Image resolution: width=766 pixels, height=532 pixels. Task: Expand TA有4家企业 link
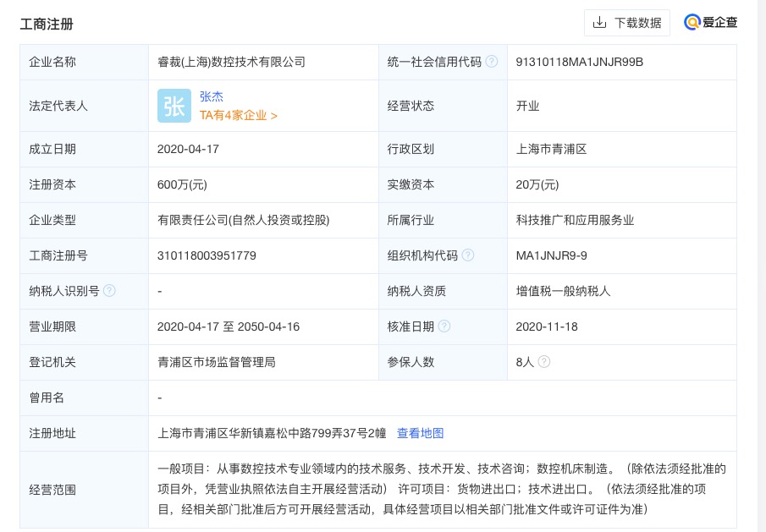239,116
